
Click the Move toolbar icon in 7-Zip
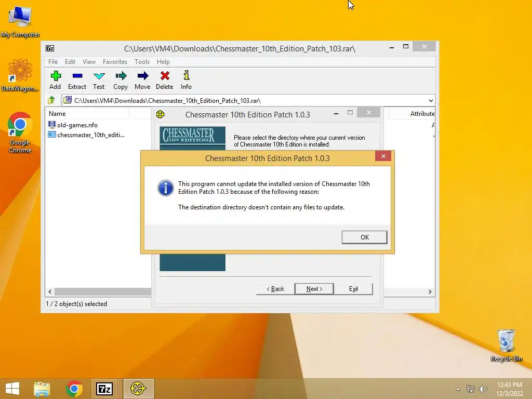click(142, 80)
